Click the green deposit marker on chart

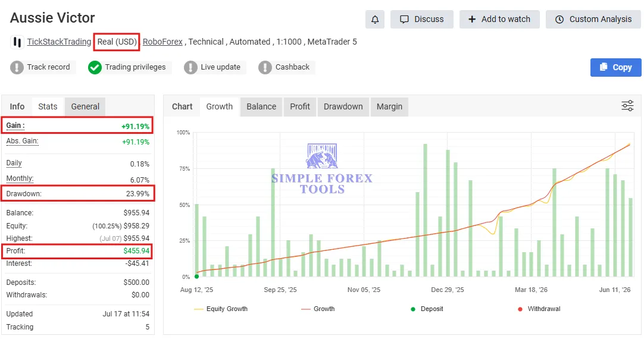tap(197, 276)
